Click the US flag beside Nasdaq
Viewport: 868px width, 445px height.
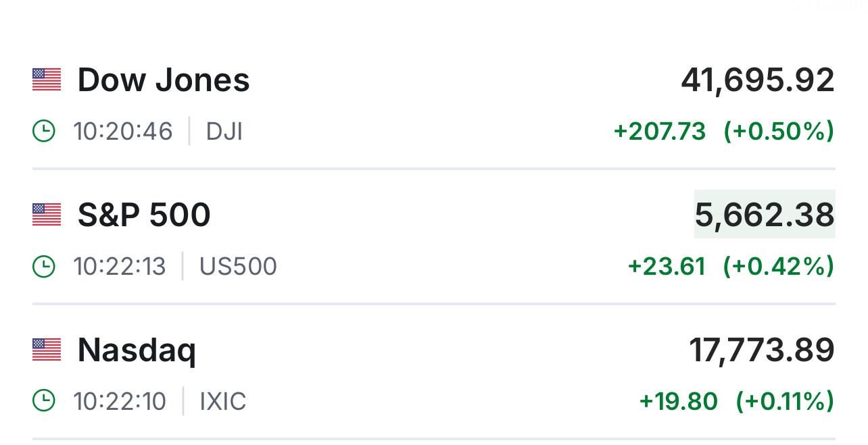tap(47, 350)
